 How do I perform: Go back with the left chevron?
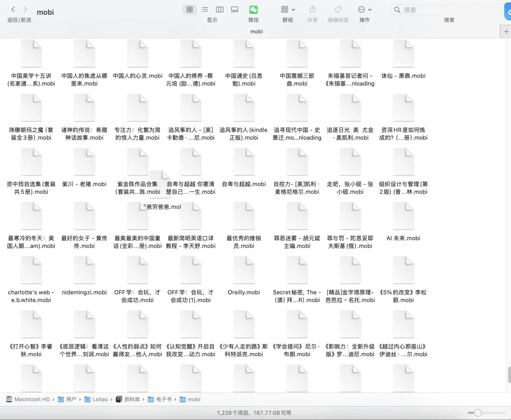click(13, 9)
